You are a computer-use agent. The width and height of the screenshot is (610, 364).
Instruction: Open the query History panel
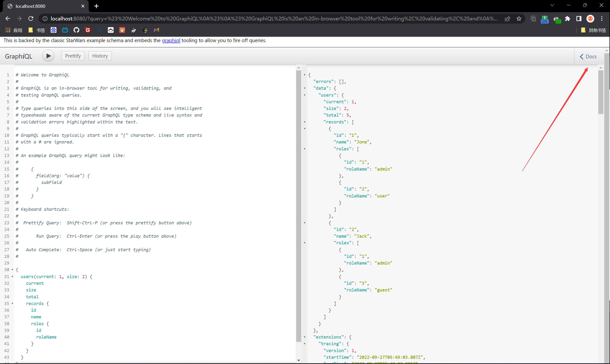point(100,56)
